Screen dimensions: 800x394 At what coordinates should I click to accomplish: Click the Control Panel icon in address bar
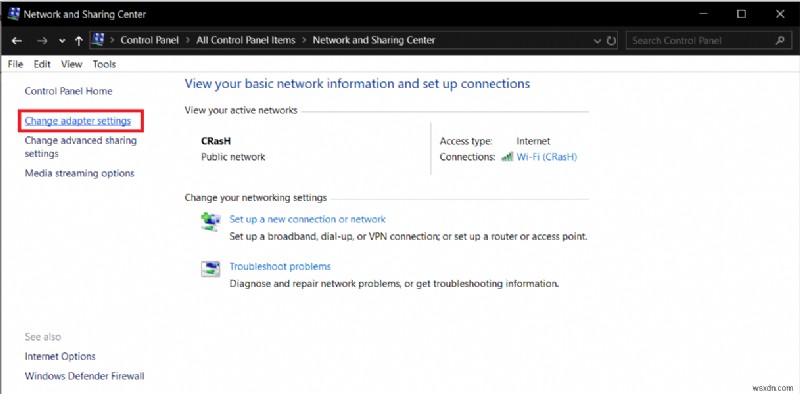click(x=99, y=40)
